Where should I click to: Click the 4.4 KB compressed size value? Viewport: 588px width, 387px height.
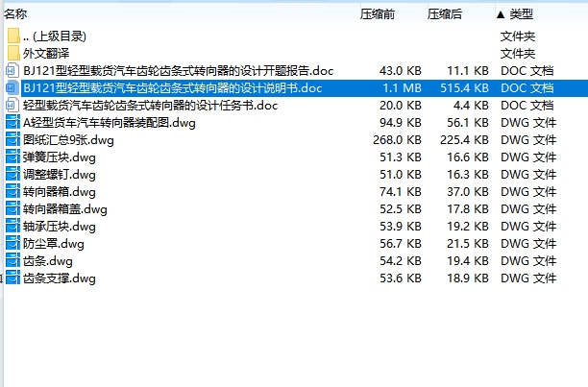(x=471, y=106)
